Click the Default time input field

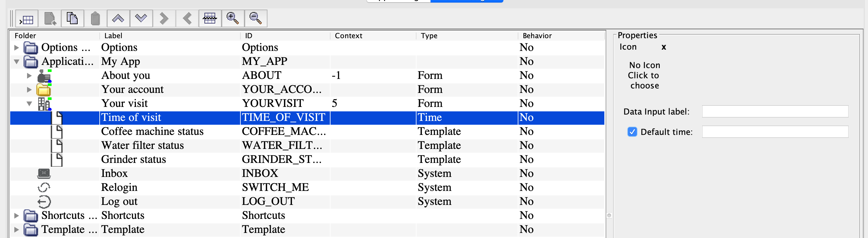tap(775, 132)
